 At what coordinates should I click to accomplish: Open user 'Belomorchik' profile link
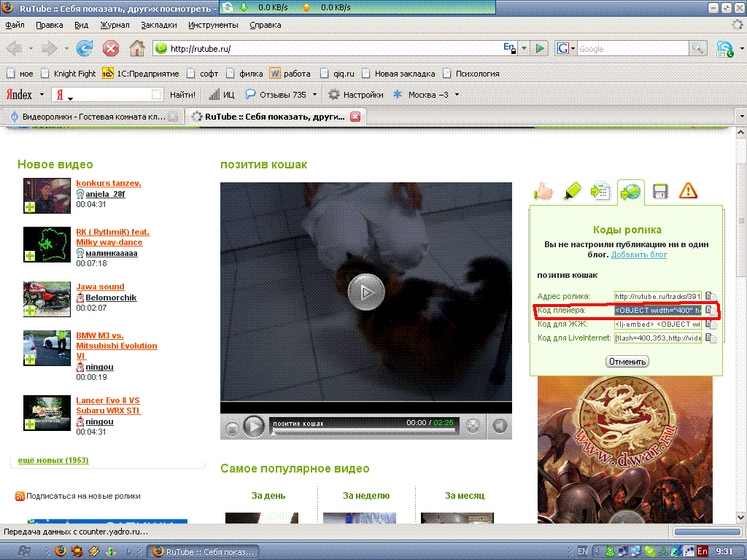tap(111, 297)
